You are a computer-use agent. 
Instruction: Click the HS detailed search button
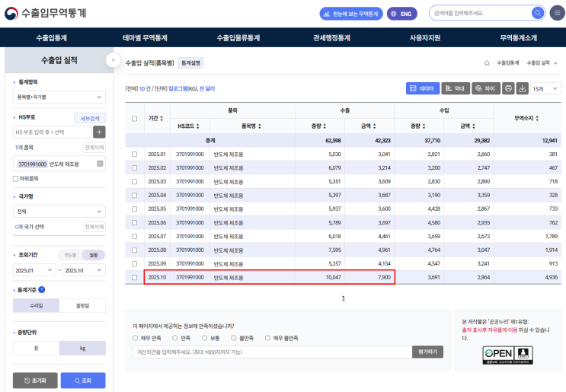point(90,118)
